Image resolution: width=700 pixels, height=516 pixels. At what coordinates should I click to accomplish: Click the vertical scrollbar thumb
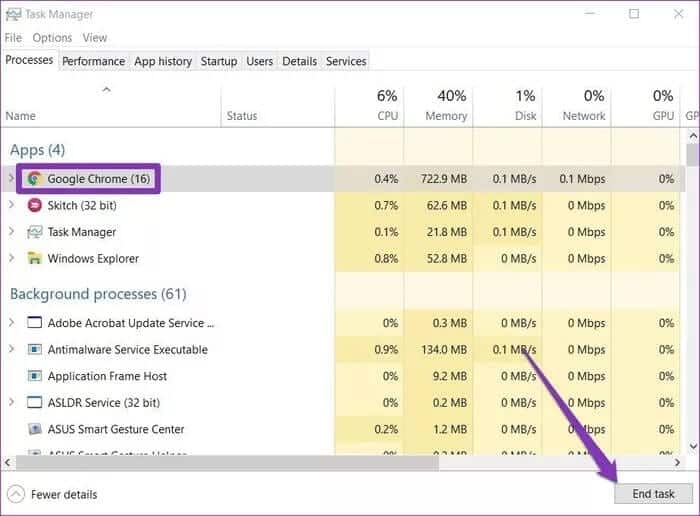(x=693, y=154)
